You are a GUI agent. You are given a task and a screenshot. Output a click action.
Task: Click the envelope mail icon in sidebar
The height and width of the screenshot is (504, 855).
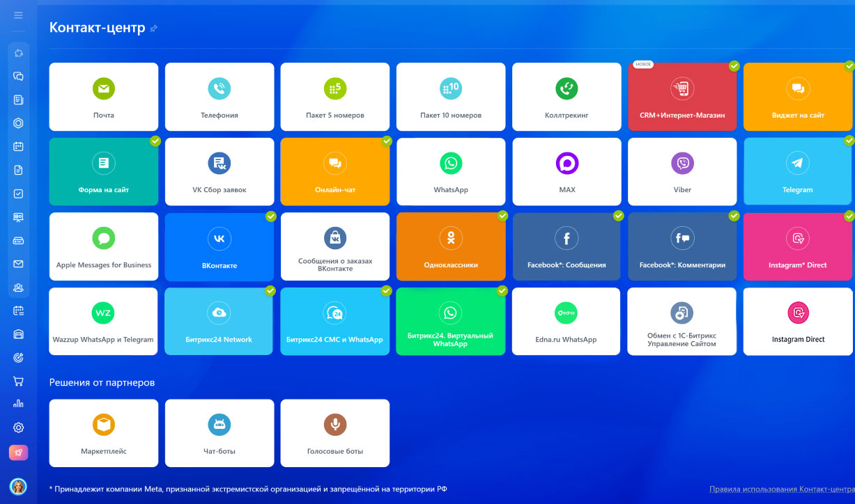click(19, 264)
